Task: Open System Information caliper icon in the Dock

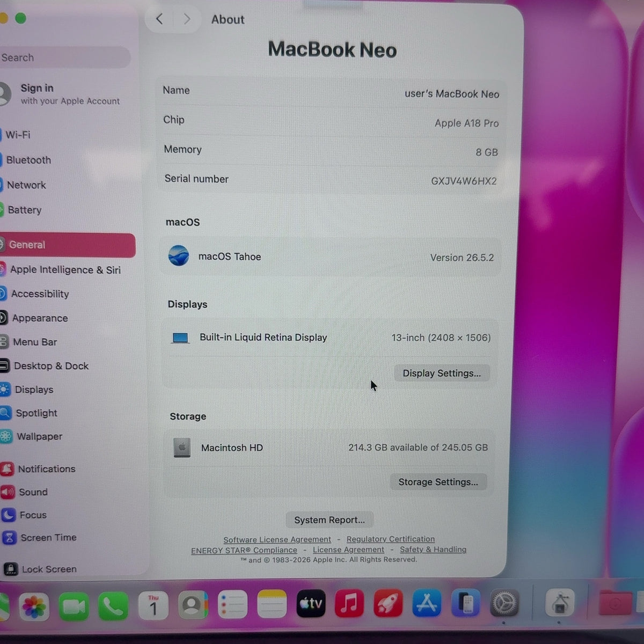Action: (x=560, y=603)
